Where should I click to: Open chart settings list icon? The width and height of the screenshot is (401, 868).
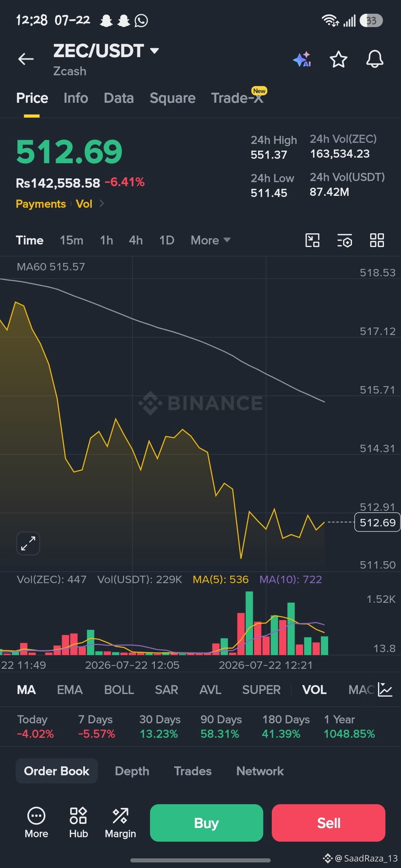(345, 240)
